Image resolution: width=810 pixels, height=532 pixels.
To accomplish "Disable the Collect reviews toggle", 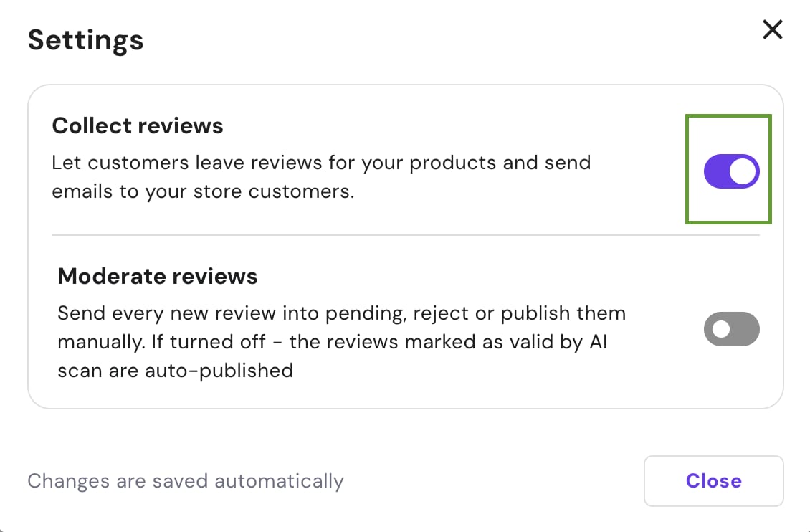I will (x=731, y=171).
